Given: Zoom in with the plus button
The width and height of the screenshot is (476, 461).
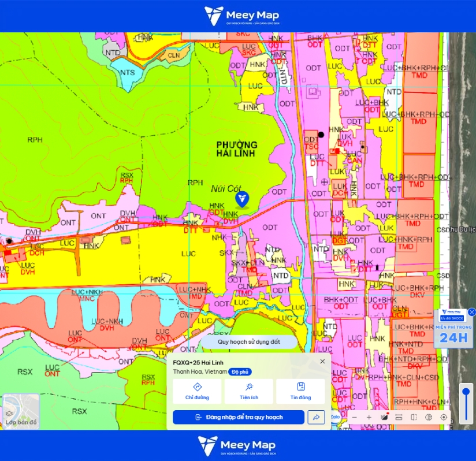Looking at the screenshot, I should (369, 417).
